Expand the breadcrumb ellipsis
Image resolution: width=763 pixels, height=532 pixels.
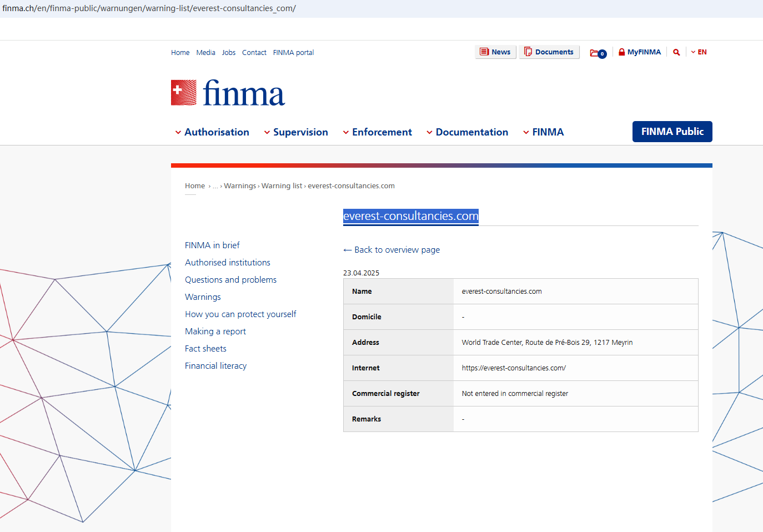(x=215, y=187)
